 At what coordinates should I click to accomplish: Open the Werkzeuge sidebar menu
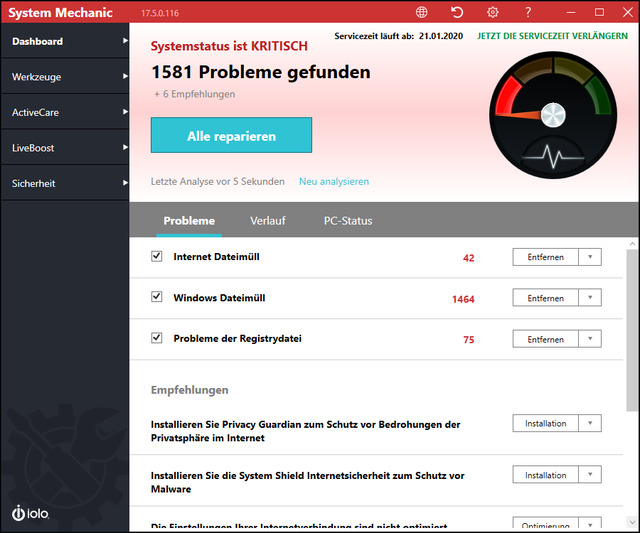(x=64, y=77)
